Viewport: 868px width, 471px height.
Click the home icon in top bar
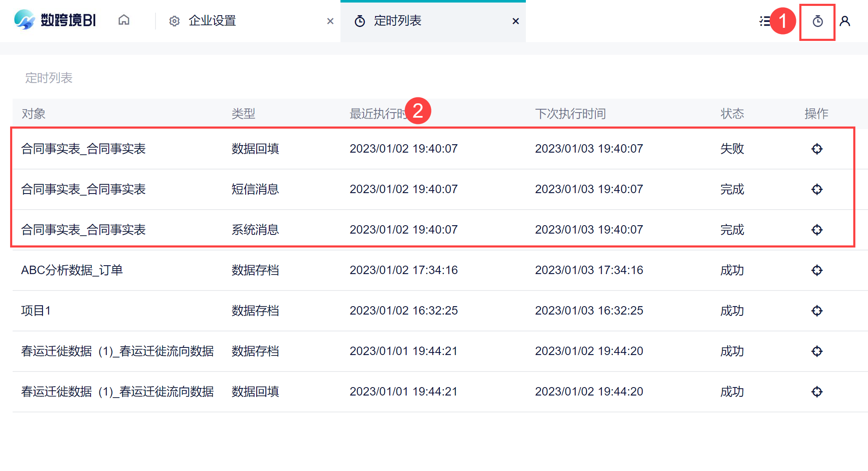124,20
